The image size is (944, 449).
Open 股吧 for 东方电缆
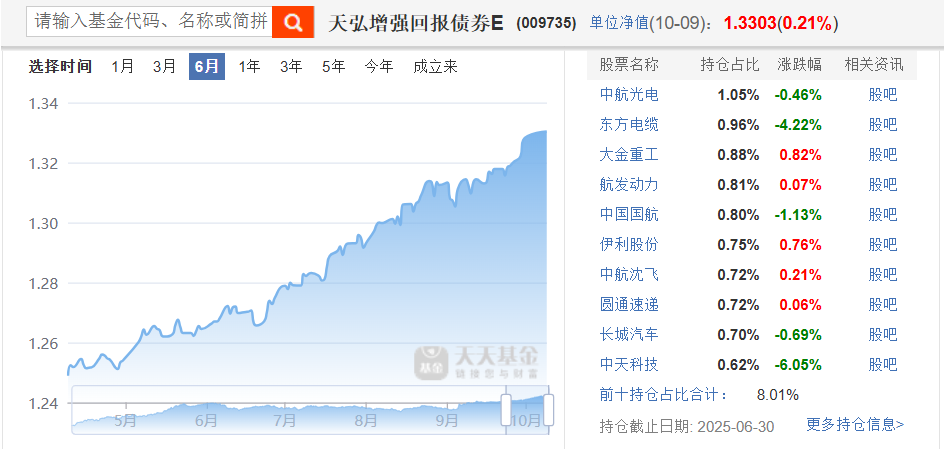883,125
